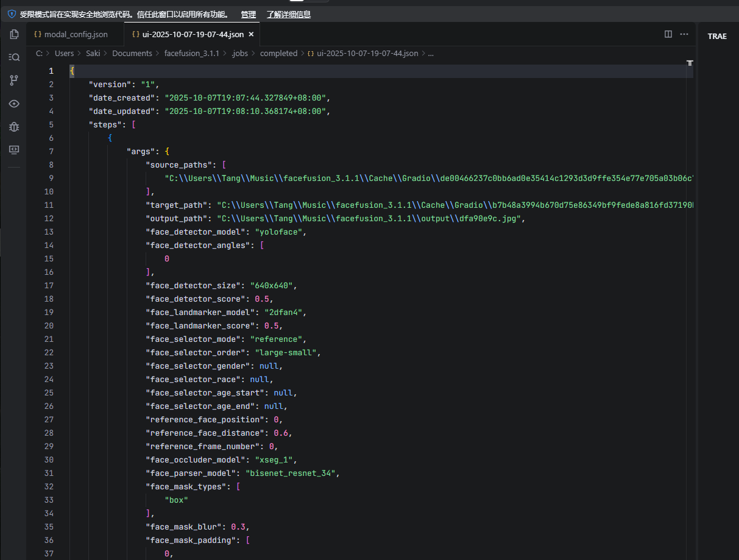Click the "face_landmarker_score" key
Screen dimensions: 739x560
202,325
